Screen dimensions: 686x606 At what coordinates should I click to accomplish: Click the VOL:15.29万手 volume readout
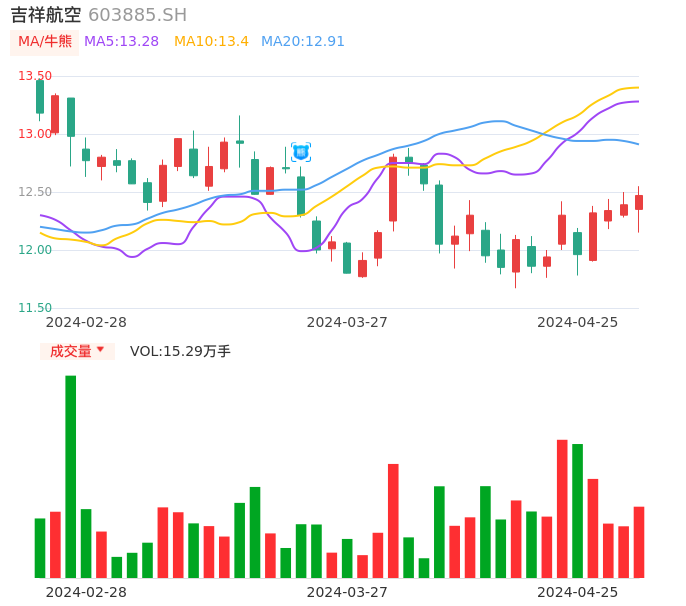tap(180, 351)
